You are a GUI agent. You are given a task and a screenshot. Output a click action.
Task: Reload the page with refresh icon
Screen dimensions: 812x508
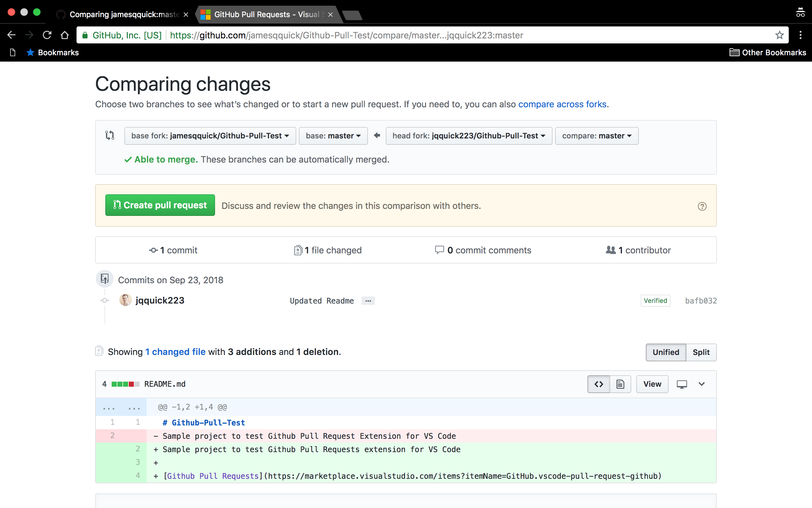[47, 35]
